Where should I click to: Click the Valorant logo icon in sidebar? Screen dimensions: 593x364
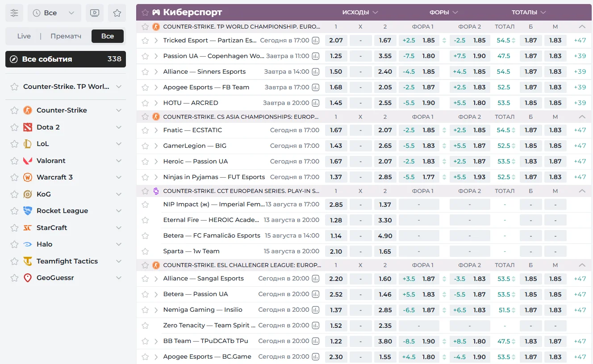(28, 161)
